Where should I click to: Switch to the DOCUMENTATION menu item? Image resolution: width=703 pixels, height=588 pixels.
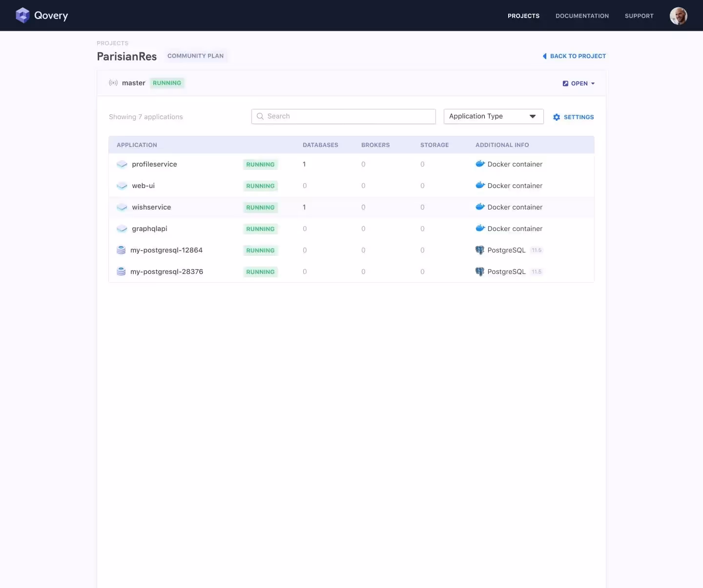click(x=582, y=16)
